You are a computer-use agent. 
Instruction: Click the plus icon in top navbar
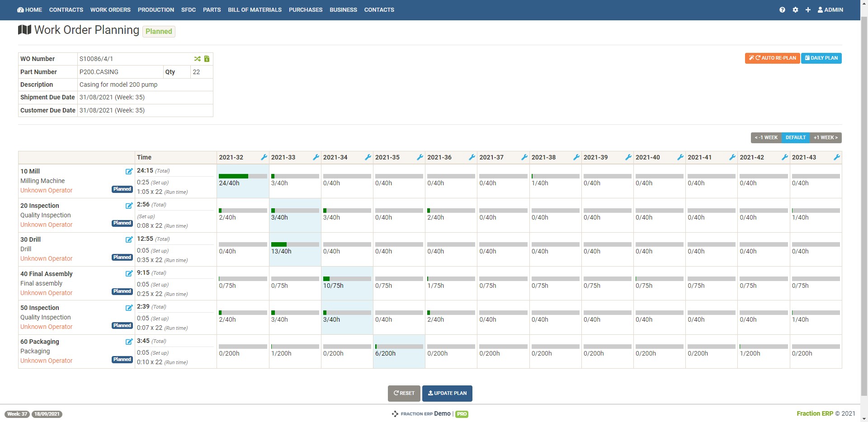808,9
